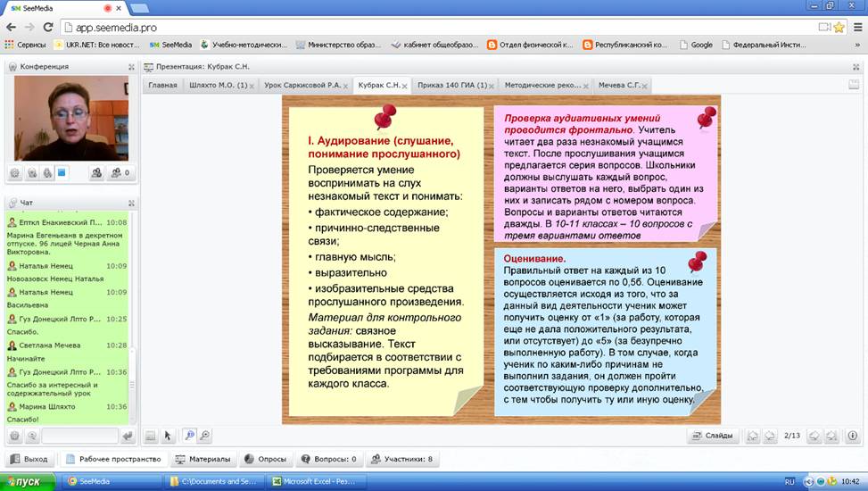868x491 pixels.
Task: Close the Кубрак С.Н. tab
Action: point(405,86)
